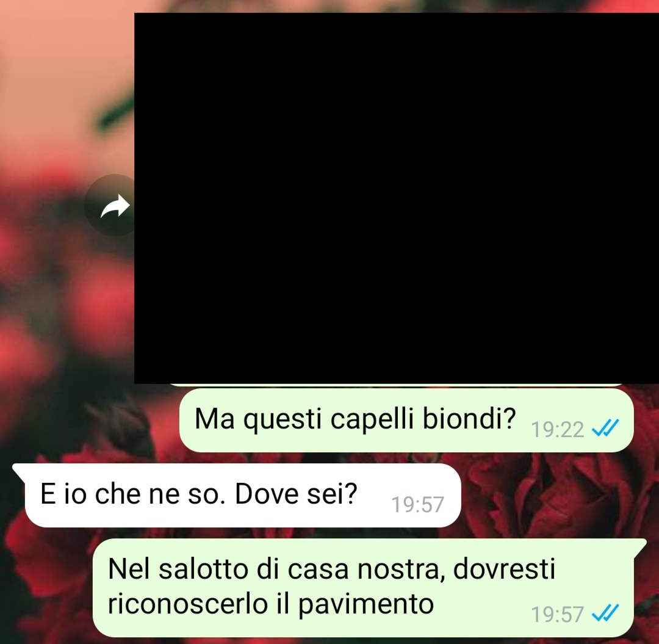The width and height of the screenshot is (659, 644).
Task: Tap the 19:57 timestamp on the received message
Action: tap(418, 504)
